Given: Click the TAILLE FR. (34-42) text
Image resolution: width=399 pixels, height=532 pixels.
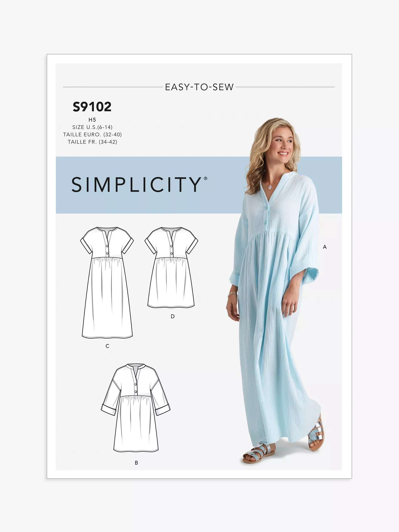Looking at the screenshot, I should click(x=92, y=142).
